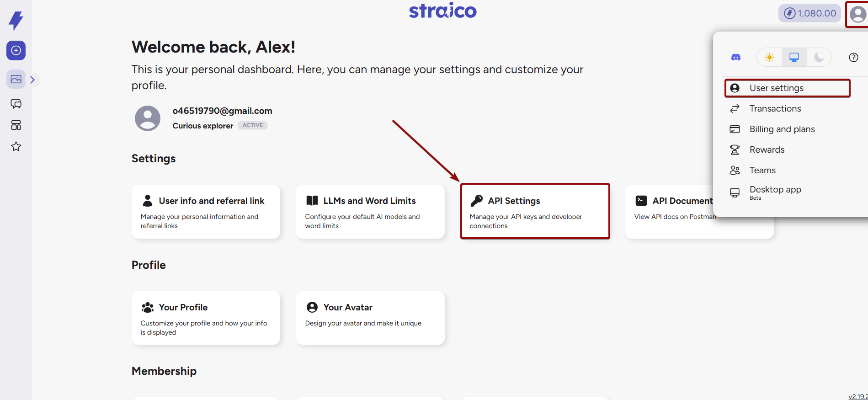The width and height of the screenshot is (868, 400).
Task: Open the templates layout sidebar icon
Action: (16, 125)
